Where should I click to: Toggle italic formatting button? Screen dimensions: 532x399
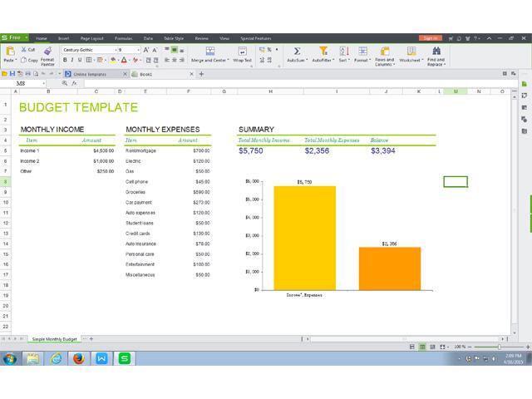[x=72, y=60]
